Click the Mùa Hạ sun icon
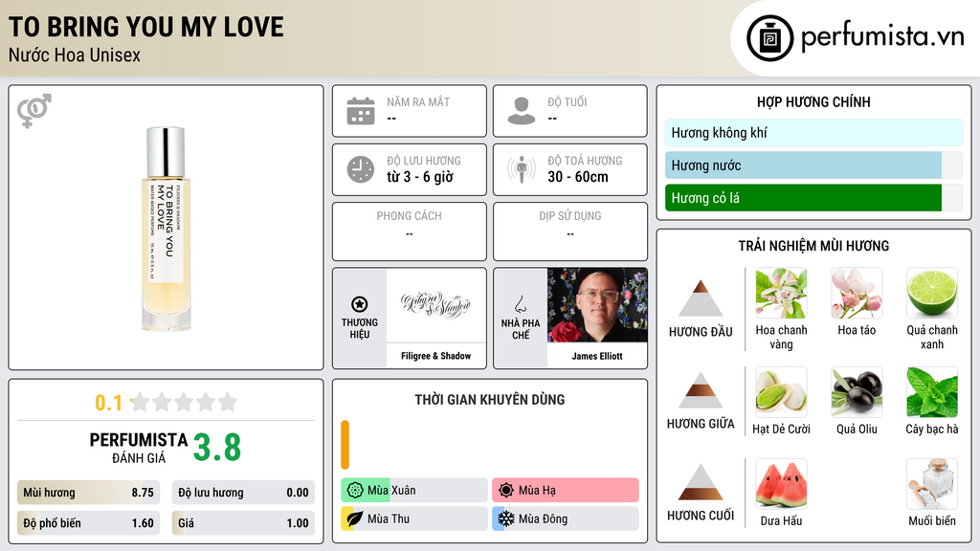This screenshot has width=980, height=551. coord(506,491)
